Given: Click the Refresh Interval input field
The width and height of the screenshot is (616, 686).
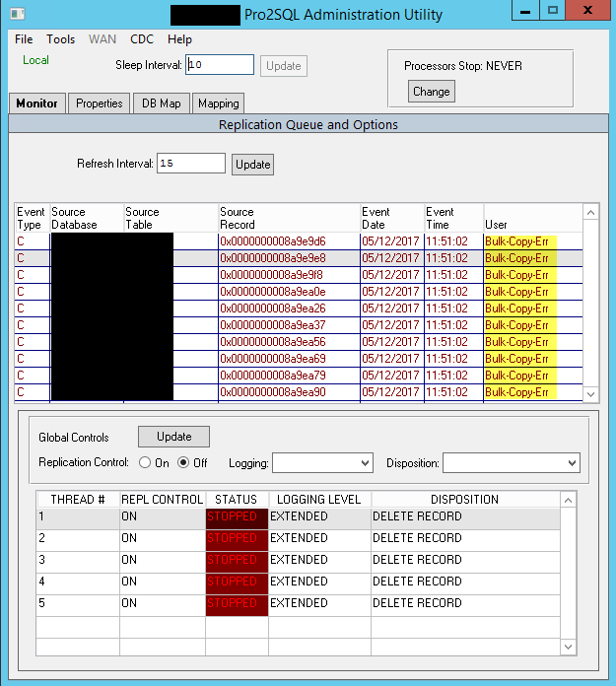Looking at the screenshot, I should pos(191,164).
